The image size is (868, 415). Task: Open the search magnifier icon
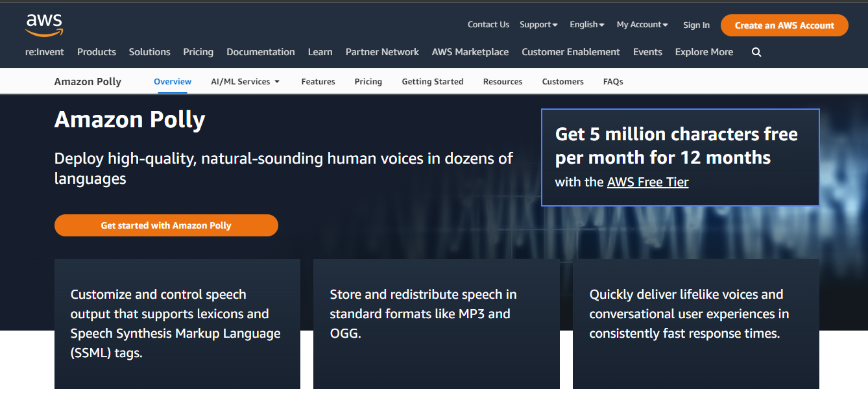point(756,52)
